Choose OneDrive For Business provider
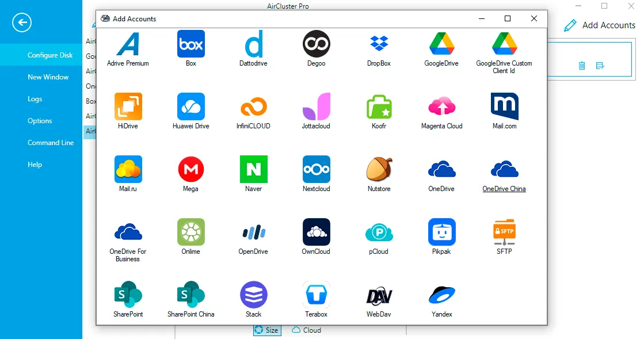 128,232
